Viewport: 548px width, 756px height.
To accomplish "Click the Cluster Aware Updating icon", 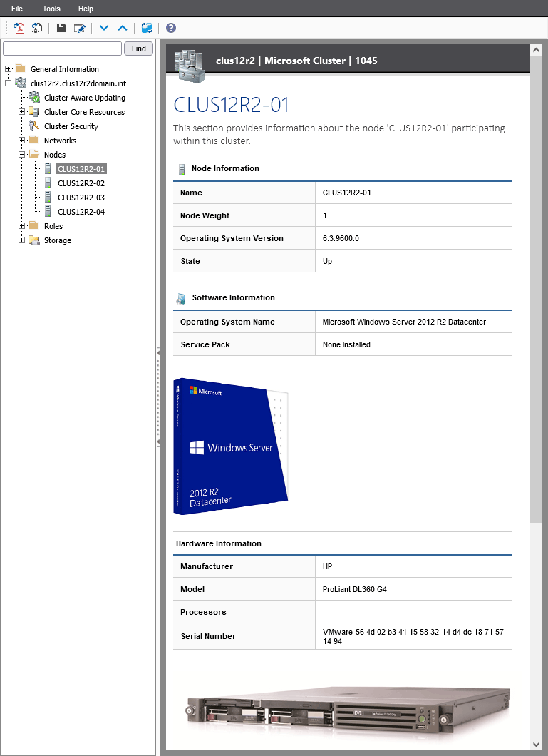I will [34, 98].
